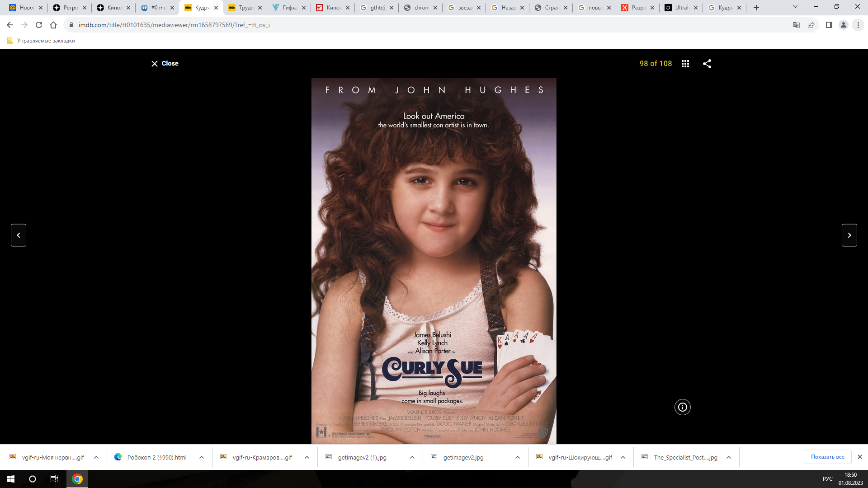Open the taskbar clock and calendar
The image size is (868, 488).
point(850,479)
